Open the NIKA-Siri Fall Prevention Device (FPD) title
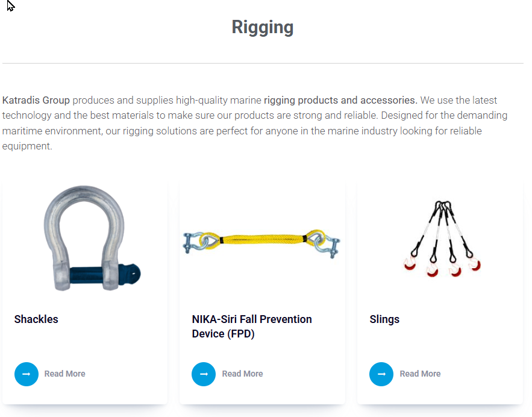Viewport: 532px width, 417px height. point(252,326)
